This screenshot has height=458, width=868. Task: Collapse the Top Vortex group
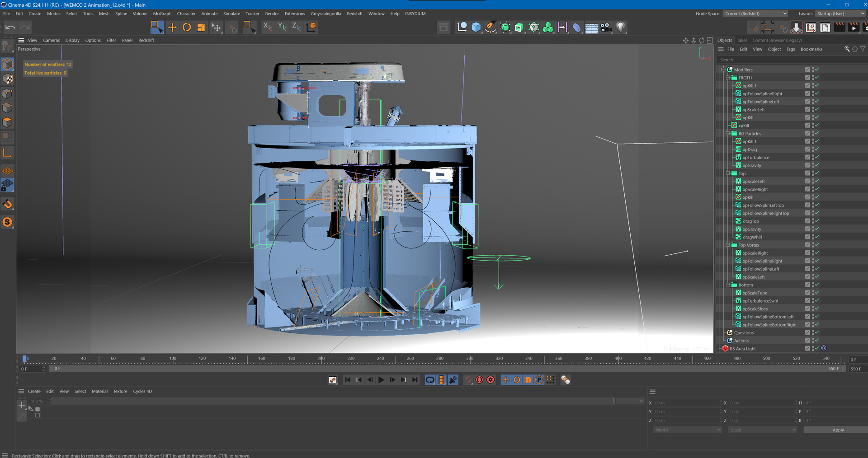(728, 245)
